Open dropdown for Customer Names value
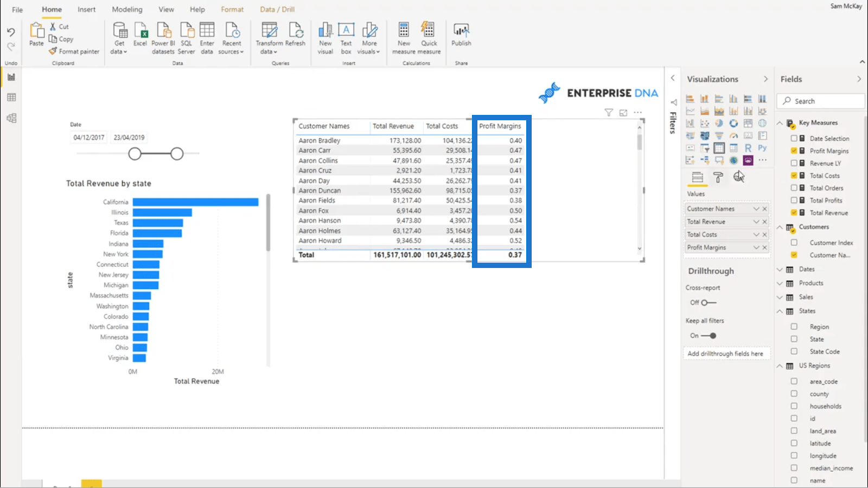The height and width of the screenshot is (488, 868). [x=756, y=209]
